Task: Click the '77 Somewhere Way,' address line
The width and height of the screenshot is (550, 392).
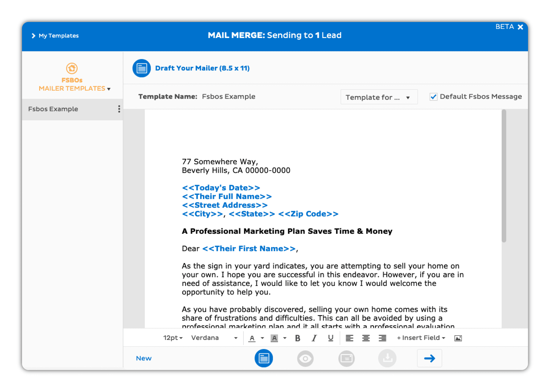Action: (x=220, y=161)
